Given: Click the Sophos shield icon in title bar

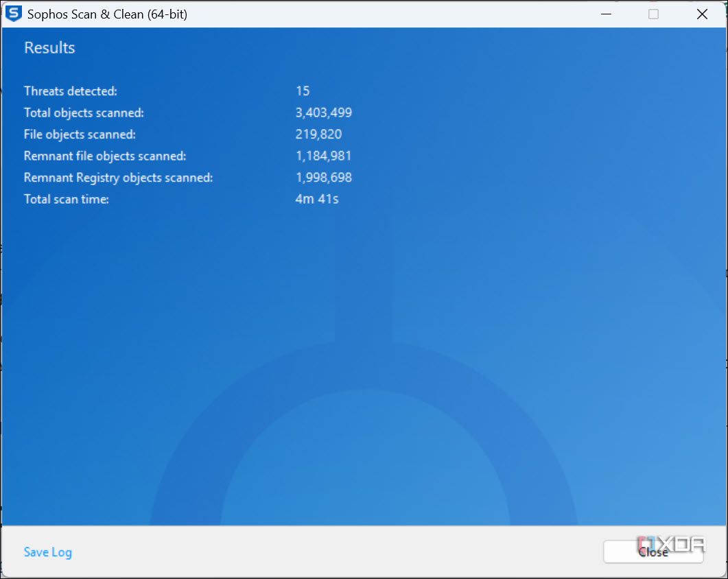Looking at the screenshot, I should tap(14, 14).
